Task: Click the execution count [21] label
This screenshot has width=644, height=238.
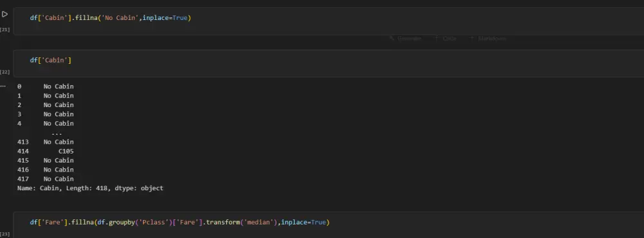Action: (x=5, y=30)
